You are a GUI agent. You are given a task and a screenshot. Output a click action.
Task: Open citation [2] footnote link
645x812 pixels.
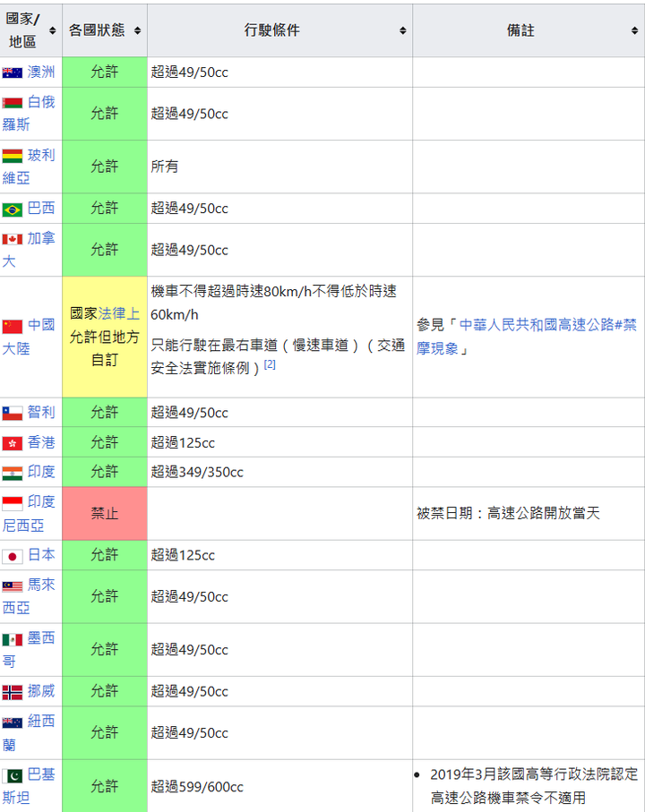[x=270, y=364]
